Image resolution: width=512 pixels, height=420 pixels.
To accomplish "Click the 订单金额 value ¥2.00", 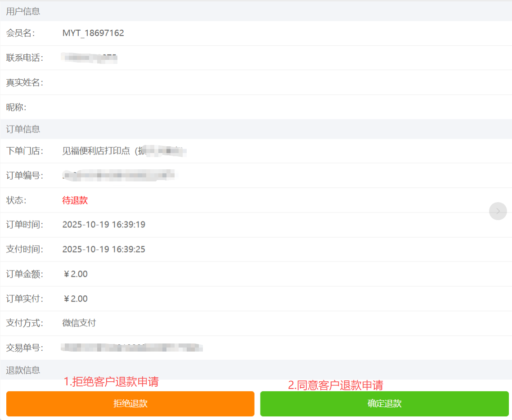I will 75,274.
